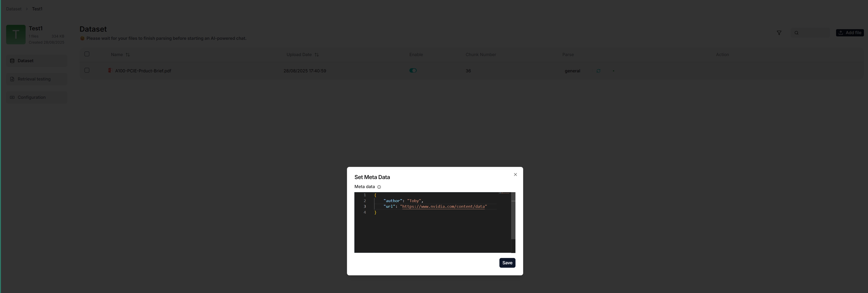Image resolution: width=868 pixels, height=293 pixels.
Task: Click the search magnifier icon
Action: [x=797, y=33]
